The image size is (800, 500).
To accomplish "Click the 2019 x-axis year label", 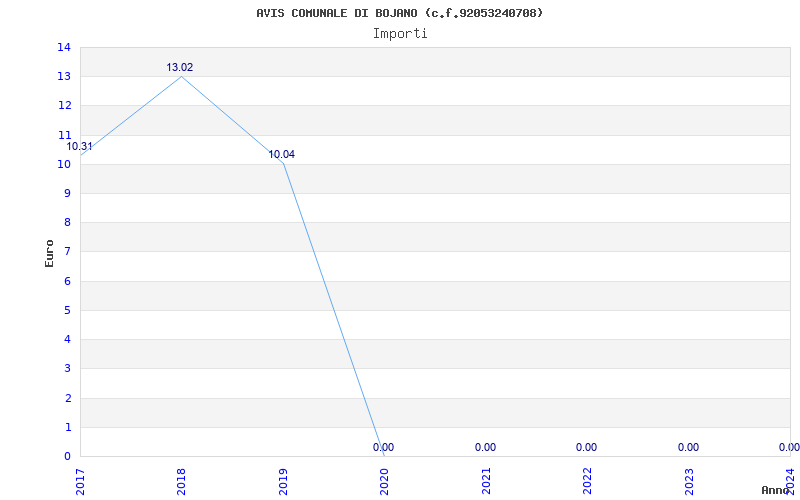I will pos(283,481).
